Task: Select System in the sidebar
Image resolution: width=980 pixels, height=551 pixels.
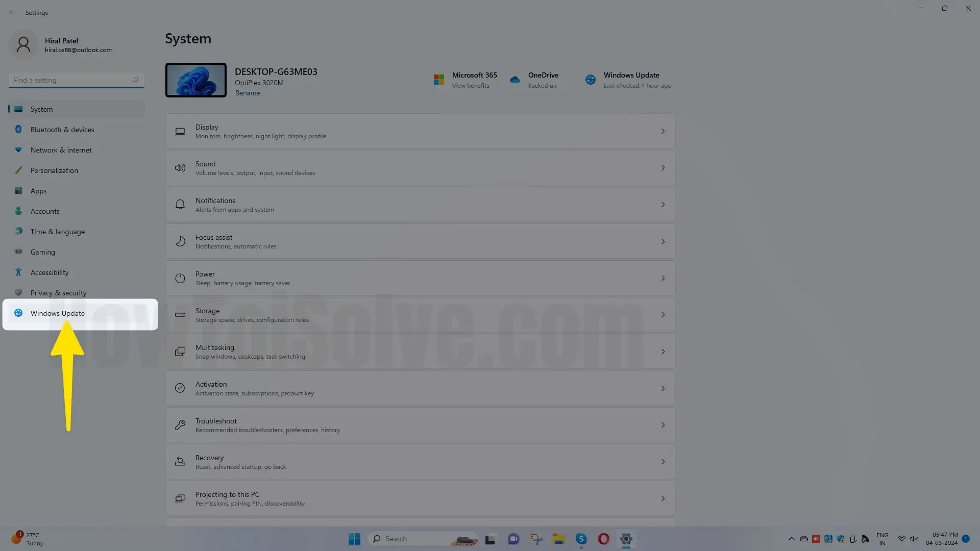Action: 77,109
